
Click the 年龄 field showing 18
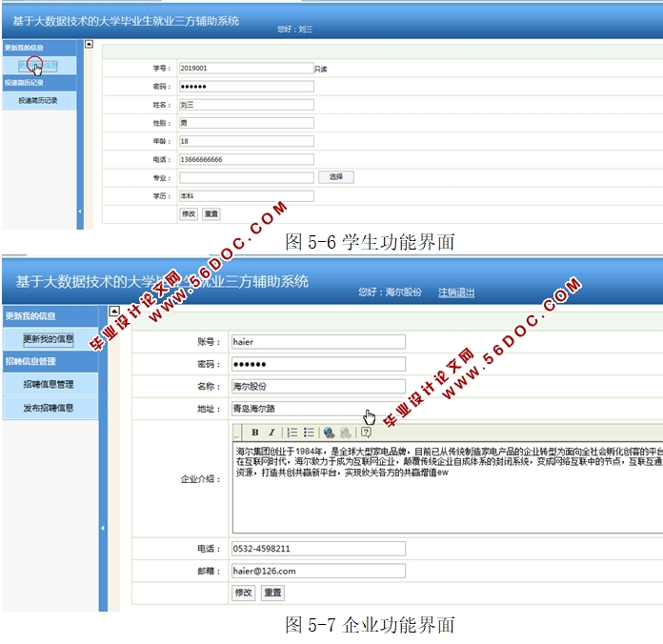(247, 141)
